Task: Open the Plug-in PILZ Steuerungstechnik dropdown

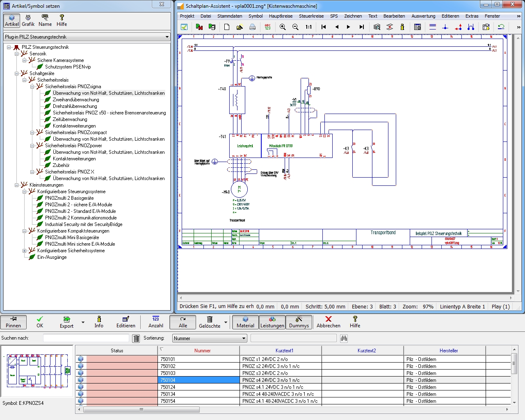Action: 87,37
